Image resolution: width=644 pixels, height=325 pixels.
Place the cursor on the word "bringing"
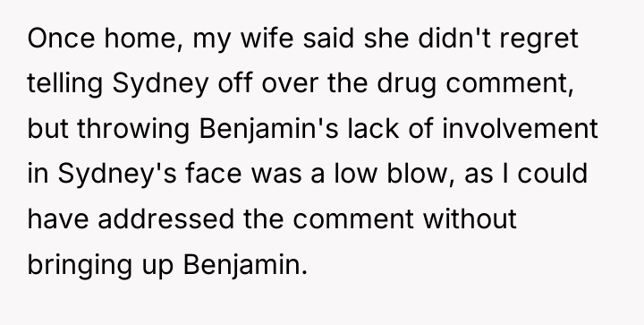(x=80, y=265)
